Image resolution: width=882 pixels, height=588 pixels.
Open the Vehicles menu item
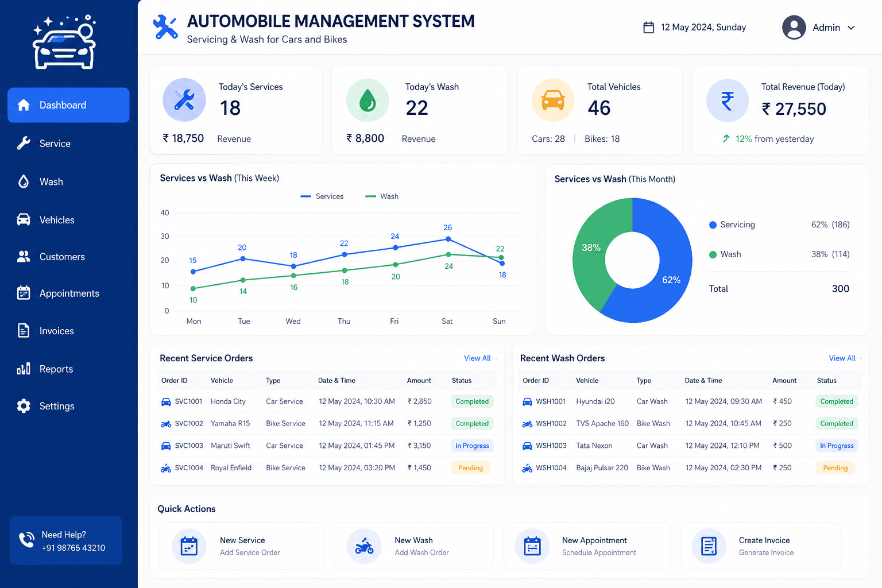click(68, 220)
